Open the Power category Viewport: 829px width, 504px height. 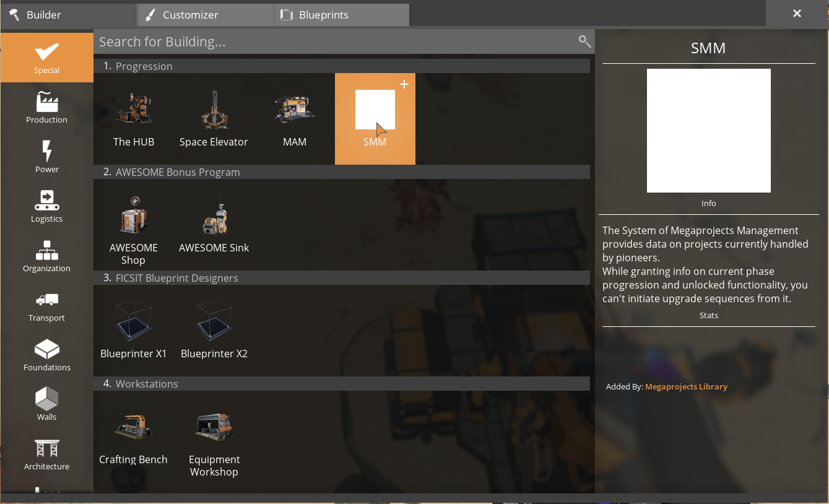click(47, 157)
